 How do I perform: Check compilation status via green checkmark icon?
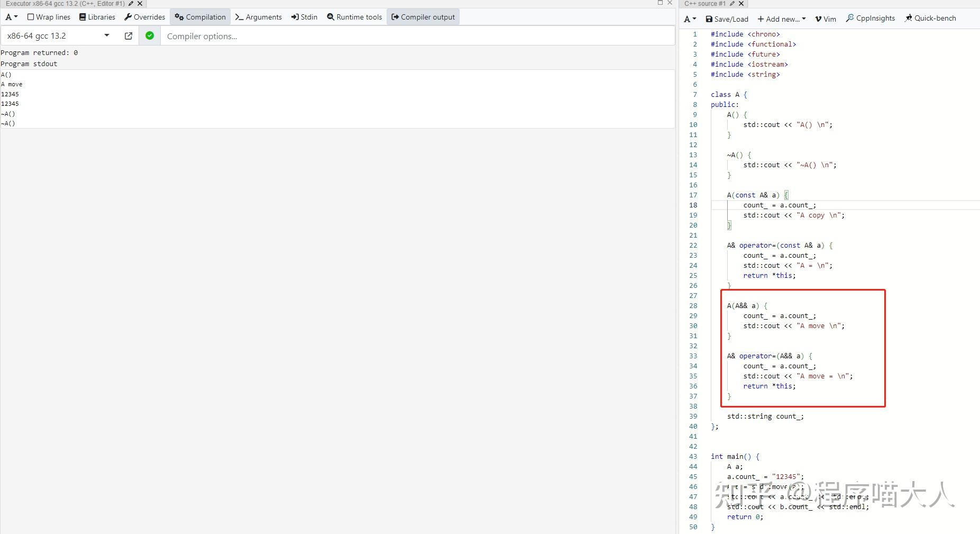point(150,35)
